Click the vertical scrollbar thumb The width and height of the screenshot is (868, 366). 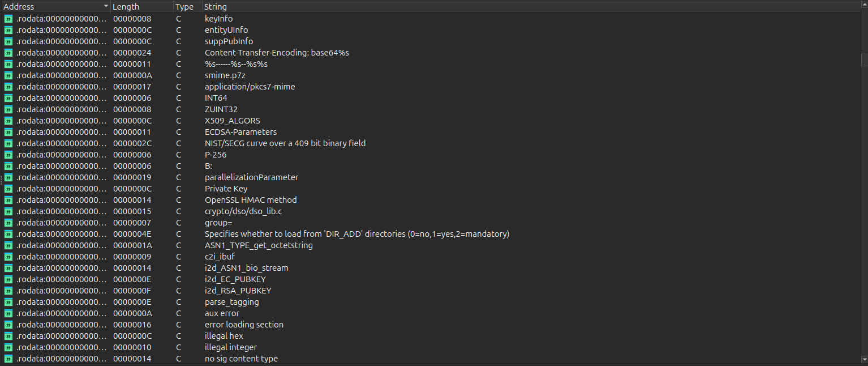863,59
